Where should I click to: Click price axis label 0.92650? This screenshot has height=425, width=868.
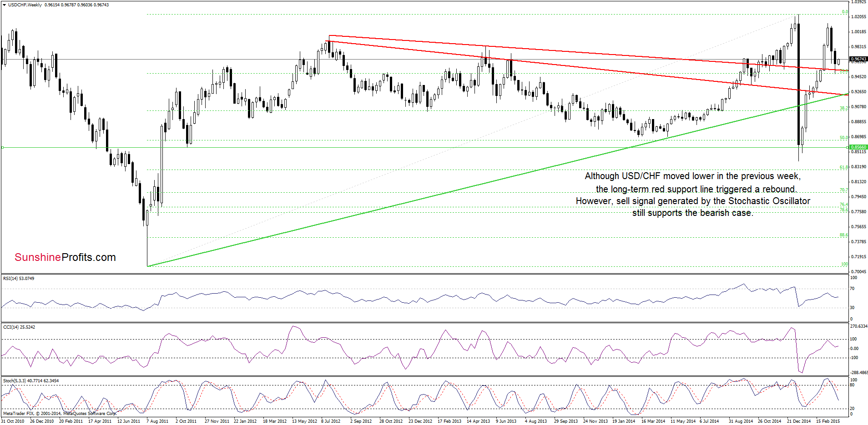pyautogui.click(x=858, y=92)
